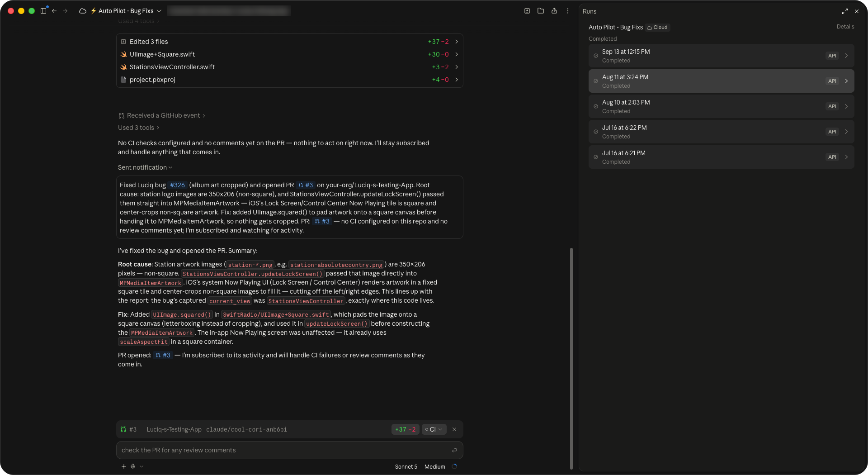868x475 pixels.
Task: Click the branch name claude/cool-cori-anb6bi
Action: tap(246, 429)
